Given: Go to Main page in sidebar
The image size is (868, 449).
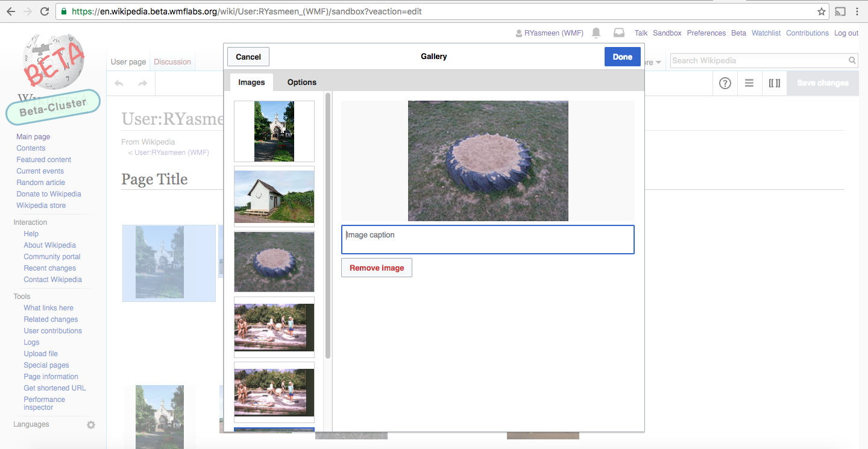Looking at the screenshot, I should coord(33,137).
